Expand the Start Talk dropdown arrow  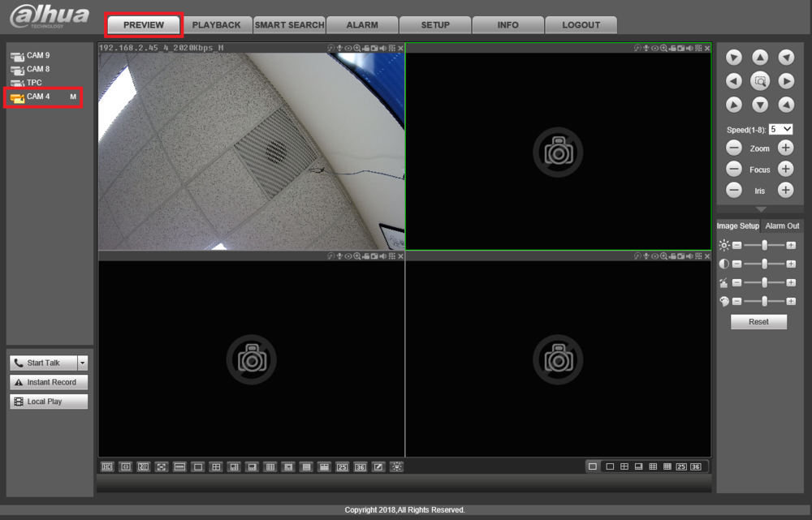click(82, 363)
